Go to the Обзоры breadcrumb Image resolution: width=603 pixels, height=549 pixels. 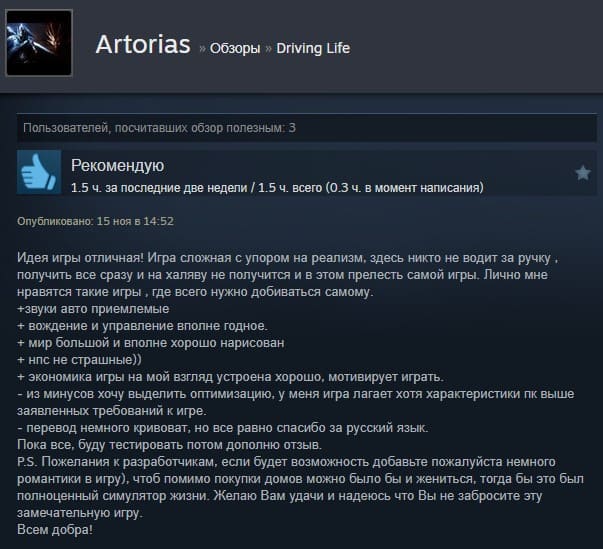click(x=235, y=48)
